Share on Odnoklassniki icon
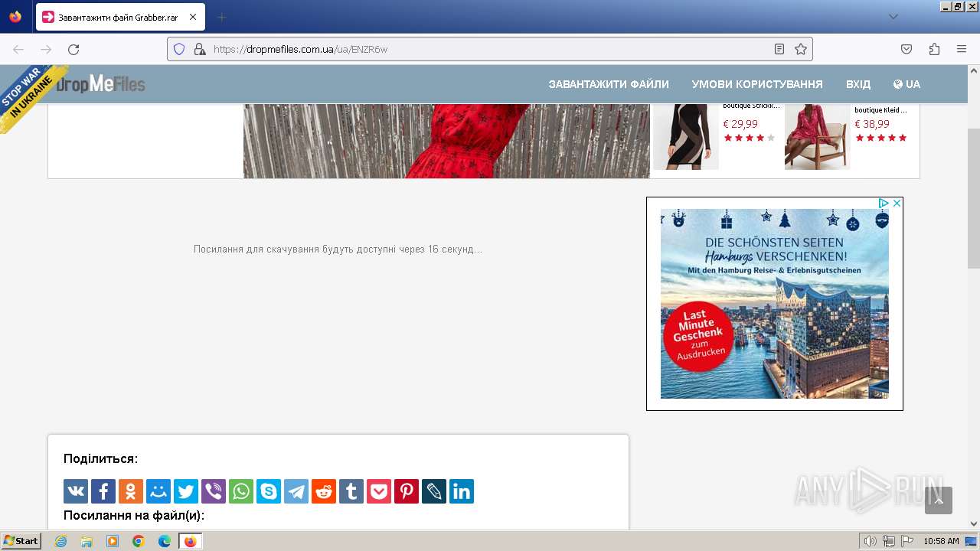Image resolution: width=980 pixels, height=551 pixels. [131, 491]
